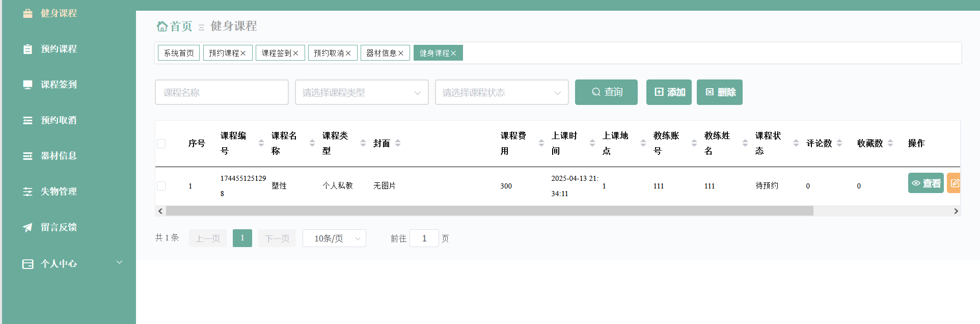Open the 10条/页 page size dropdown
The height and width of the screenshot is (324, 980).
334,238
